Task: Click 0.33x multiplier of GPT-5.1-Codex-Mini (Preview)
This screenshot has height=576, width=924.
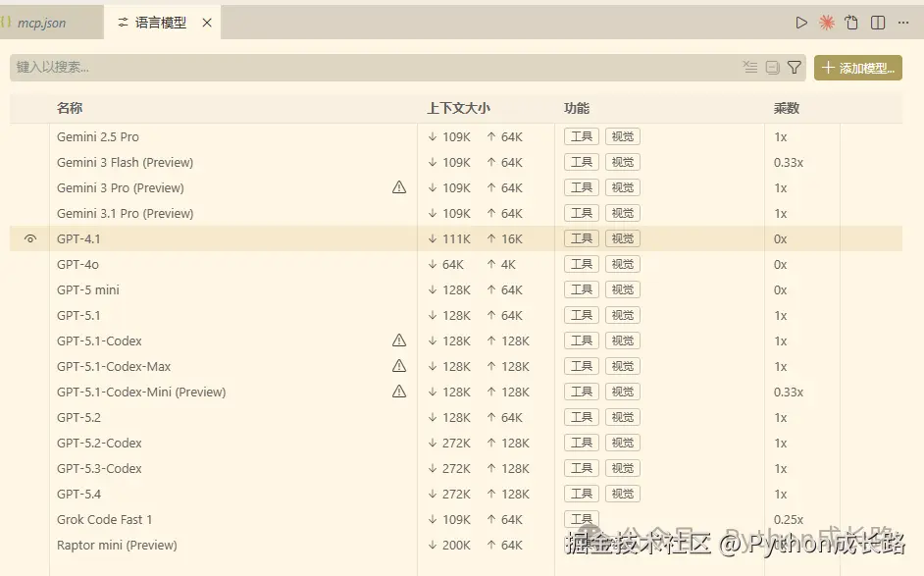Action: coord(789,393)
